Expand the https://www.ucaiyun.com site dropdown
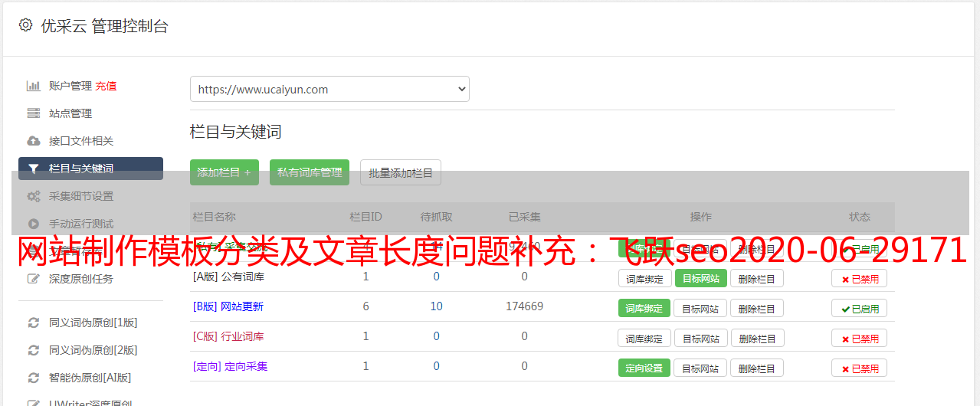980x406 pixels. click(329, 89)
